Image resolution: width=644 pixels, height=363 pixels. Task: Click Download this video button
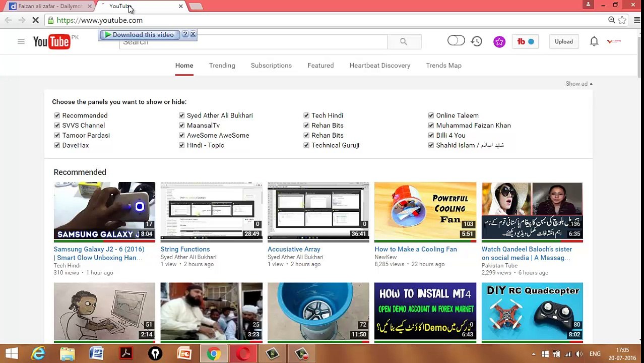pyautogui.click(x=140, y=35)
